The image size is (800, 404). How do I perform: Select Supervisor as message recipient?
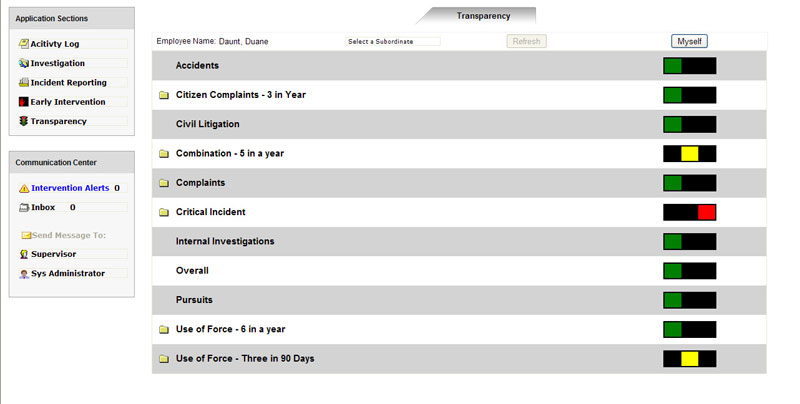[x=53, y=254]
